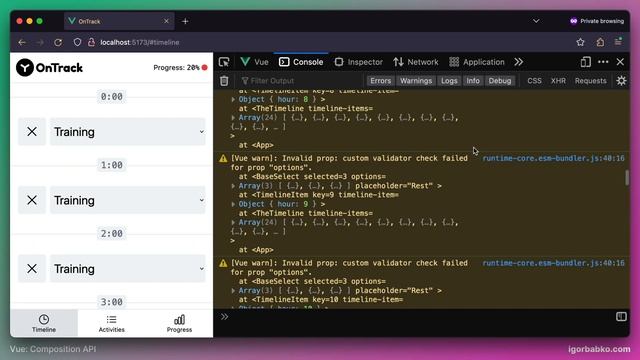Bookmark this page with star icon
This screenshot has height=360, width=640.
point(580,42)
